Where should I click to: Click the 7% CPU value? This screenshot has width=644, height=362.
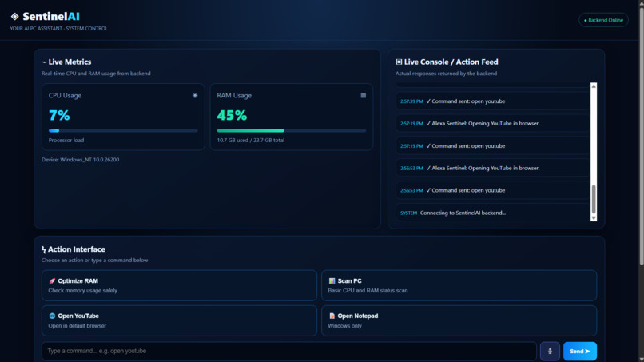pyautogui.click(x=59, y=115)
